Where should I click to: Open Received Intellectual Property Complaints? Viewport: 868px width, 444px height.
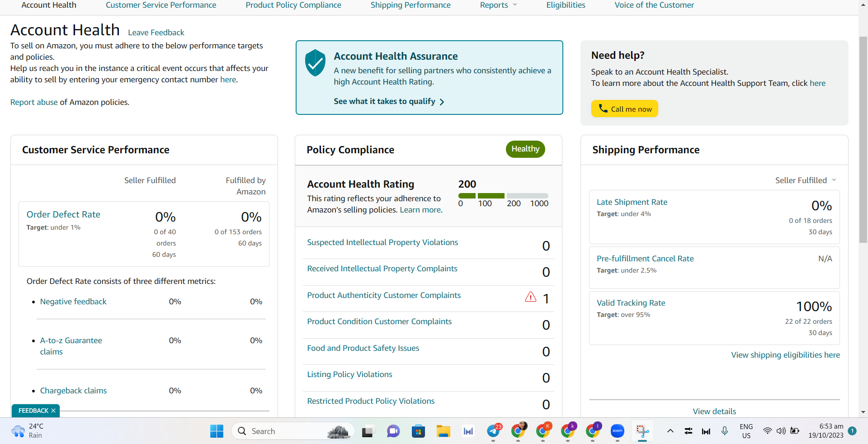[x=382, y=269]
